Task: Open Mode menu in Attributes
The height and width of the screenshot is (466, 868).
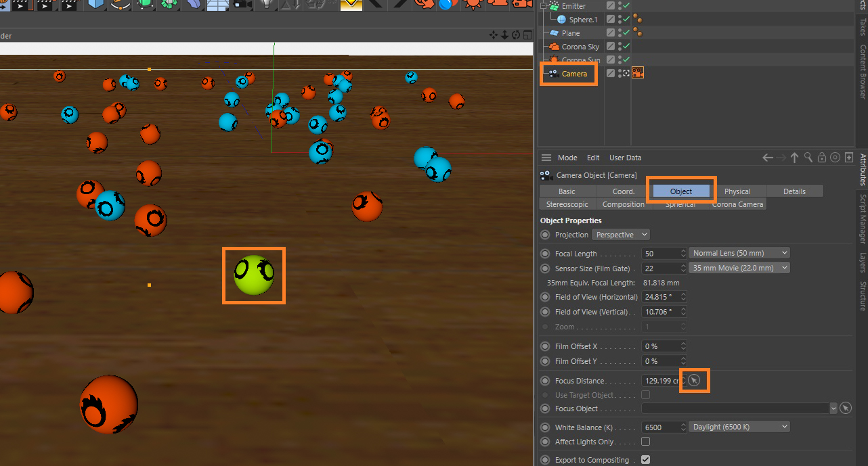Action: [x=567, y=158]
